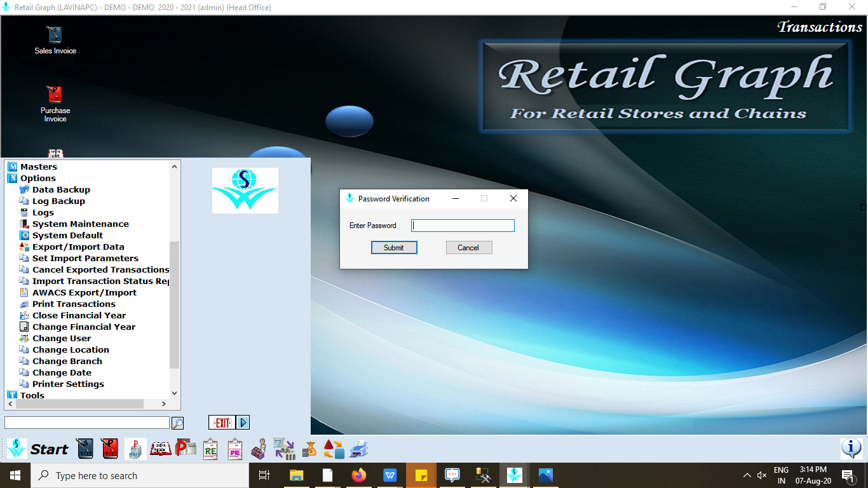Click the System Default tree icon
The image size is (868, 488).
(x=24, y=236)
